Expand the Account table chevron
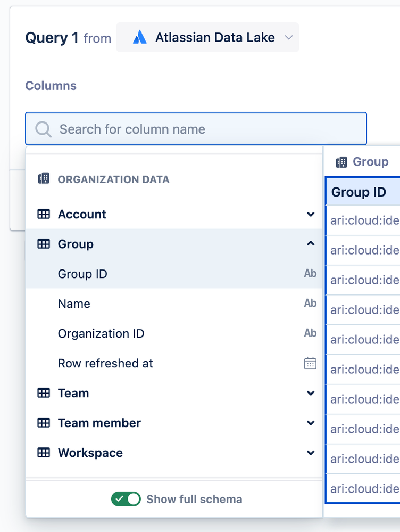The image size is (400, 532). click(x=311, y=214)
